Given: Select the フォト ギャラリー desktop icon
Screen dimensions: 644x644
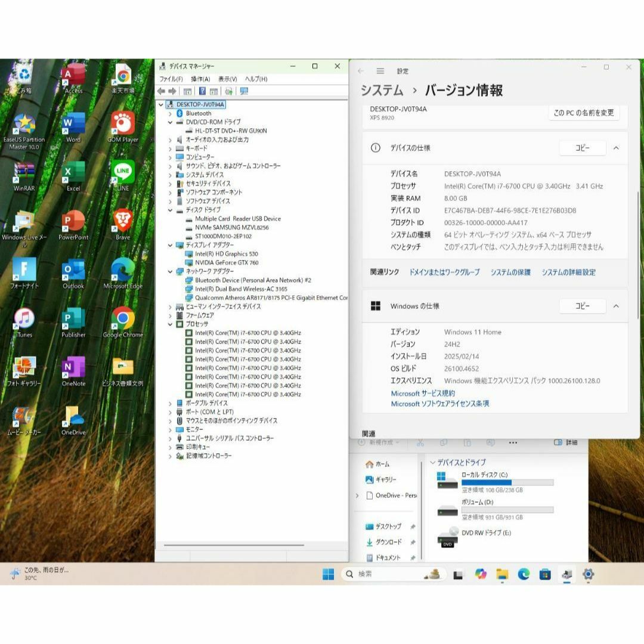Looking at the screenshot, I should click(24, 371).
